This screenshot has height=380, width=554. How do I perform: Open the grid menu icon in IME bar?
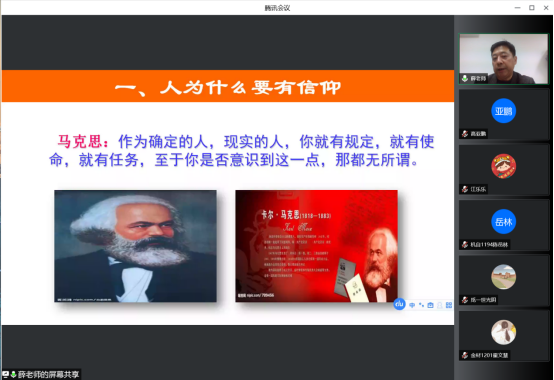(449, 305)
